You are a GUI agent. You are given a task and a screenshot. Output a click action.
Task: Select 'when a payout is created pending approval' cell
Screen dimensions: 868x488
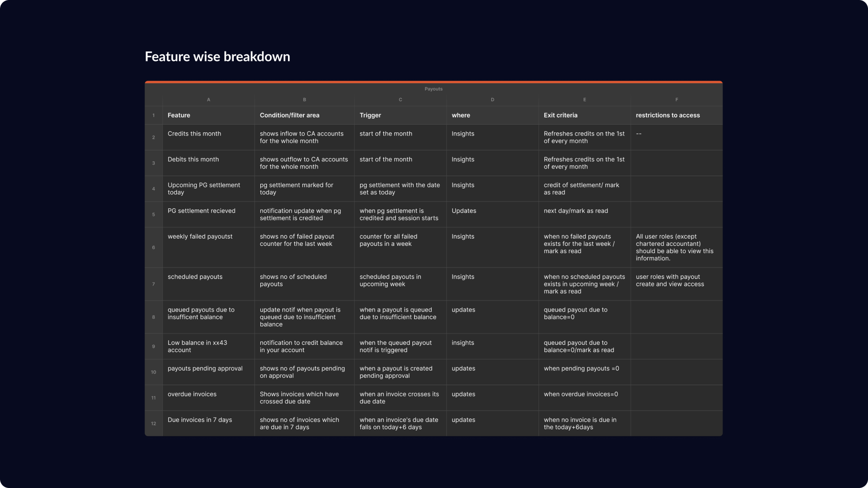[400, 372]
